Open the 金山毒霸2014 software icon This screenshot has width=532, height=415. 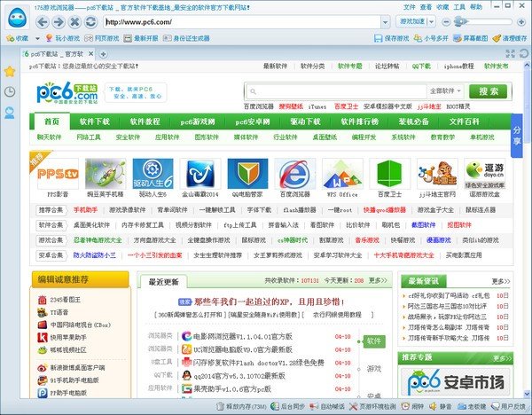tap(200, 173)
